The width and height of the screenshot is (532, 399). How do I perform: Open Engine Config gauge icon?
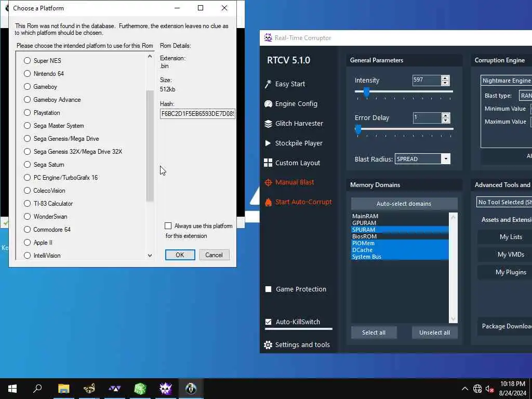[268, 104]
